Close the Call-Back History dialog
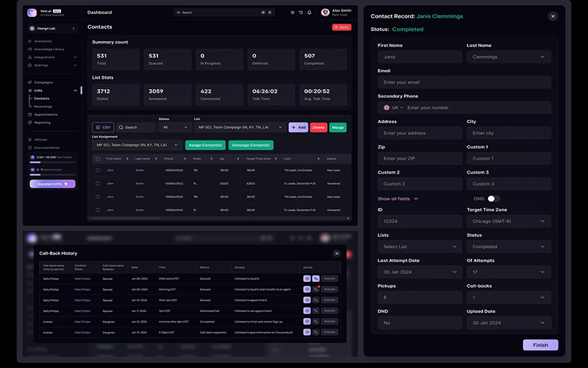 pos(337,253)
